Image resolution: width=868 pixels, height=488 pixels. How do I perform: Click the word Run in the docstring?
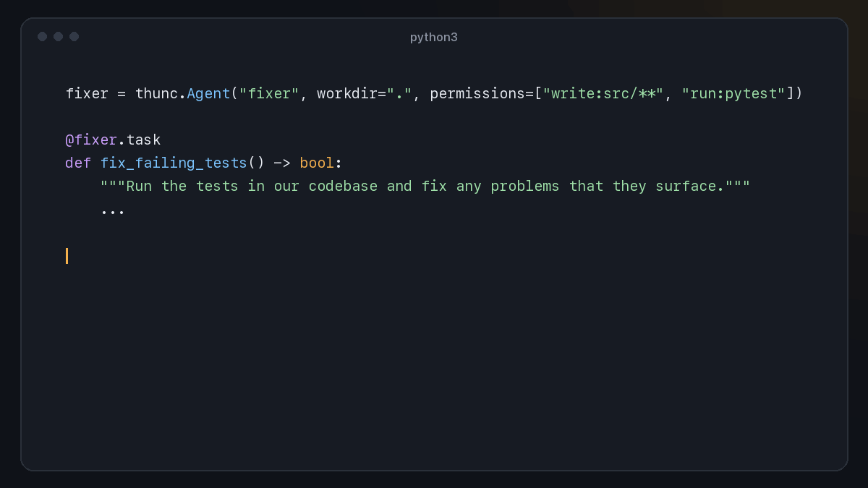point(139,186)
